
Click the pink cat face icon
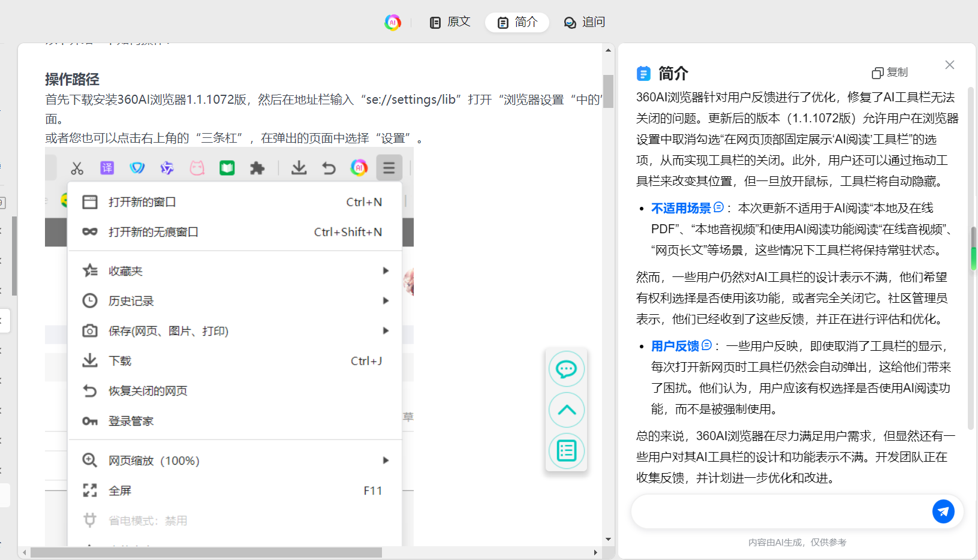[197, 168]
